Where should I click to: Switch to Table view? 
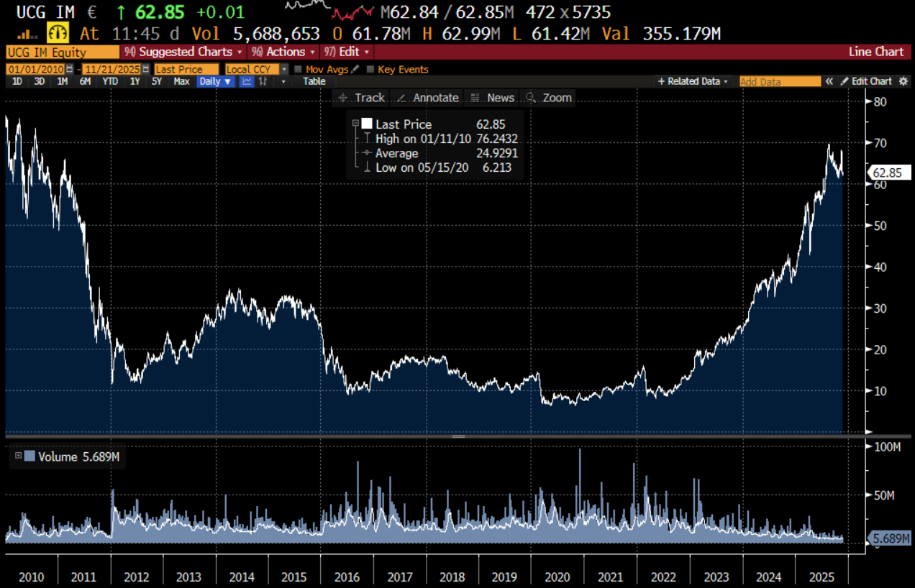pyautogui.click(x=314, y=81)
